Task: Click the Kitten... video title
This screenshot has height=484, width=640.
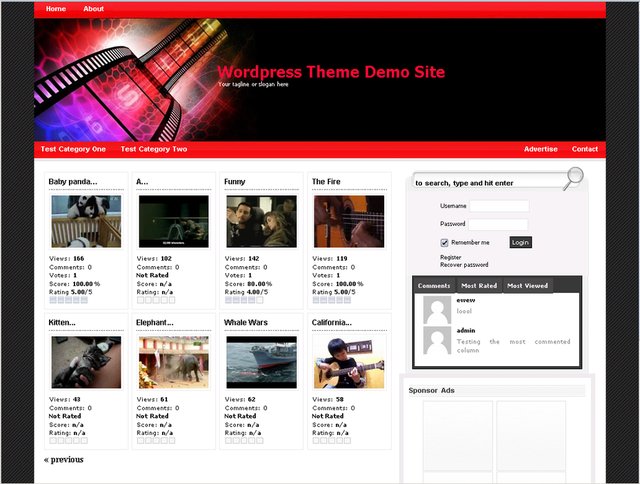Action: pos(62,322)
